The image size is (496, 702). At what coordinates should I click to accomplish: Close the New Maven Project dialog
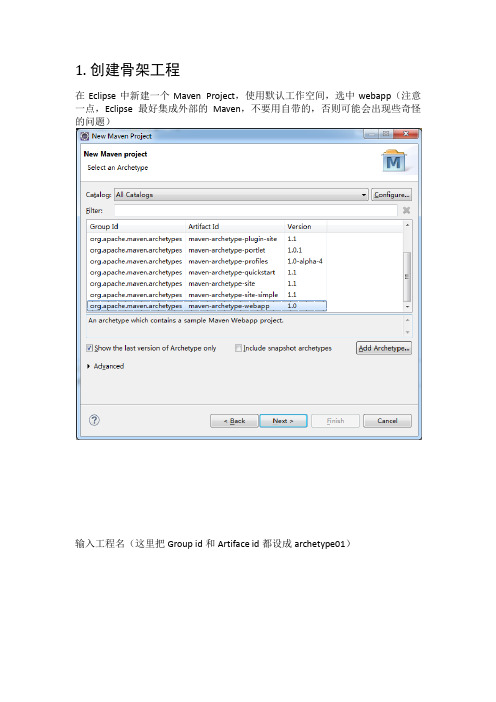[406, 134]
